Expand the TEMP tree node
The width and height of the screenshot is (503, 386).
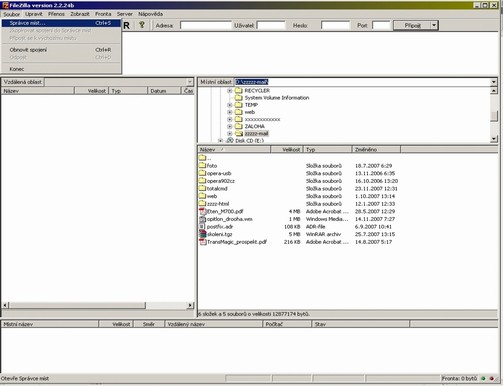(x=230, y=105)
